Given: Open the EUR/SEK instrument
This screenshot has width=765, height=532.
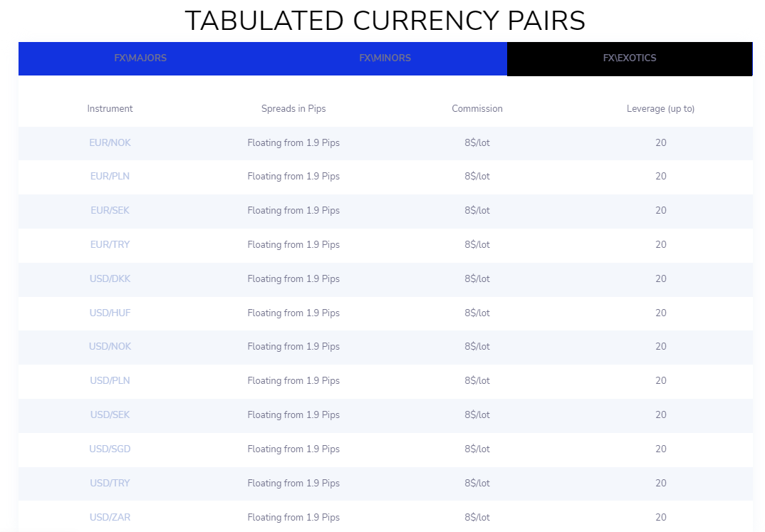Looking at the screenshot, I should 110,211.
